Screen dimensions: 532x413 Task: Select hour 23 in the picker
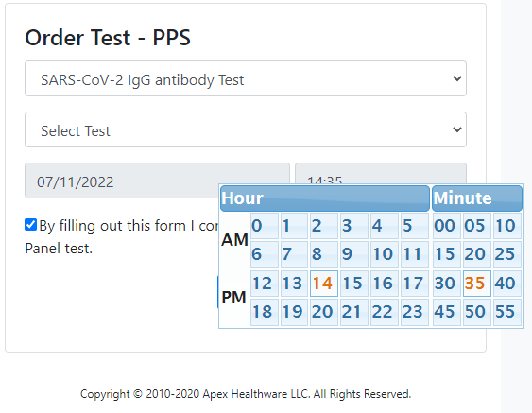[x=415, y=312]
